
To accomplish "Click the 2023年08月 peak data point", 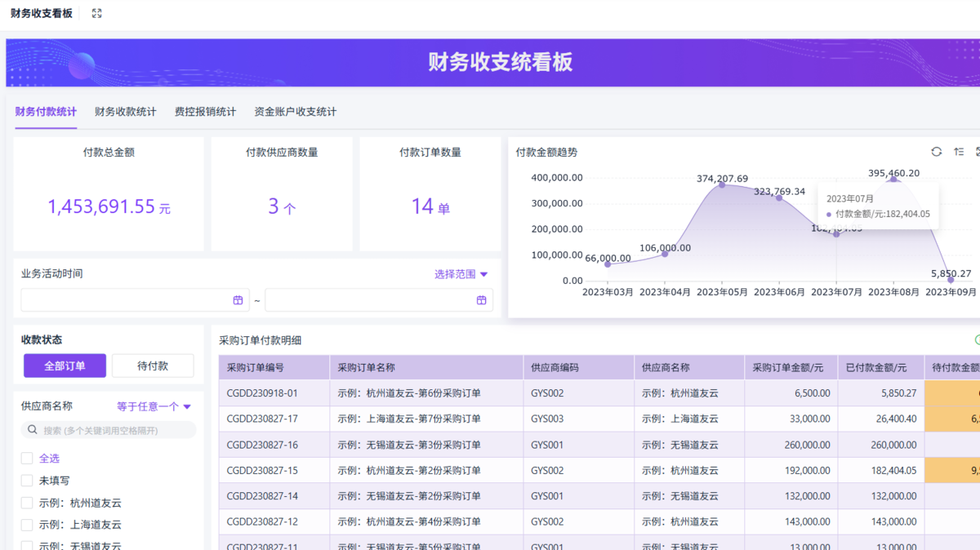I will 893,179.
